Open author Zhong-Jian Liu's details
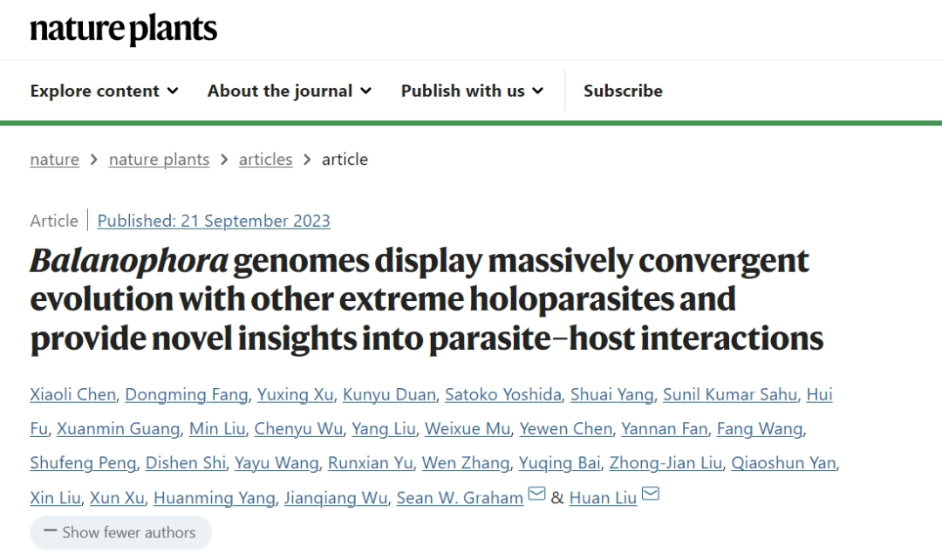Image resolution: width=942 pixels, height=560 pixels. point(666,462)
